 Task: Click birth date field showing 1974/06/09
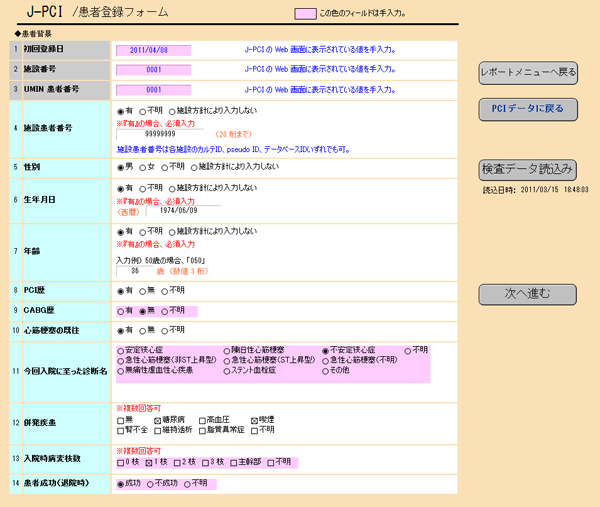(x=183, y=210)
